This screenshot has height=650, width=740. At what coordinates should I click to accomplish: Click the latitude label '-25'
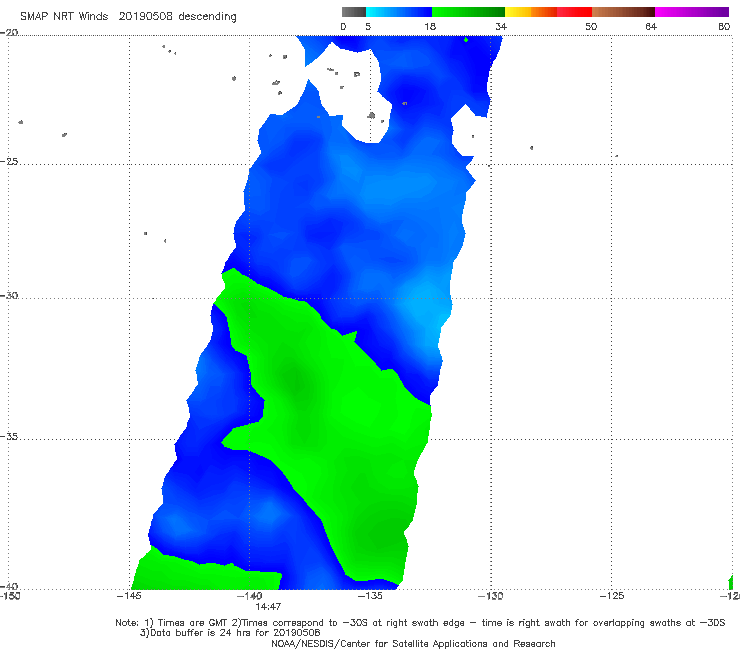click(x=9, y=161)
